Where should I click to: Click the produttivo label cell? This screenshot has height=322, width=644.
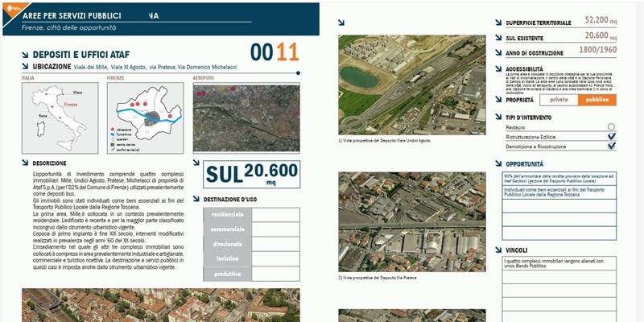click(x=228, y=274)
